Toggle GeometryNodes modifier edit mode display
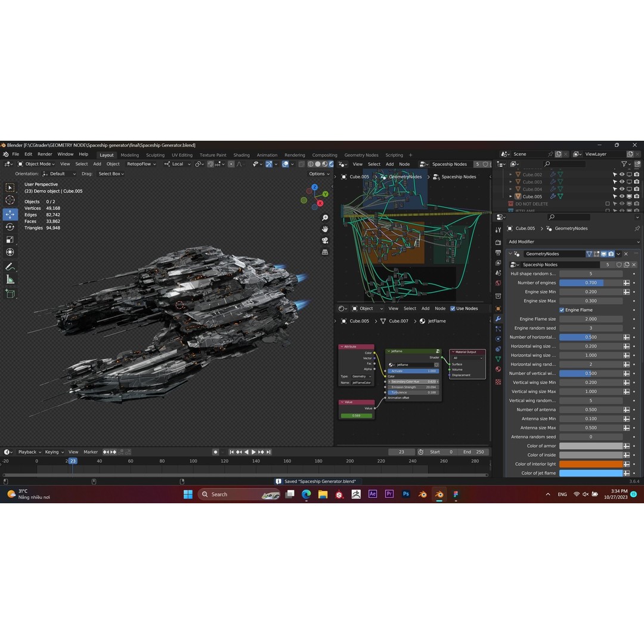Viewport: 644px width, 644px height. coord(597,254)
